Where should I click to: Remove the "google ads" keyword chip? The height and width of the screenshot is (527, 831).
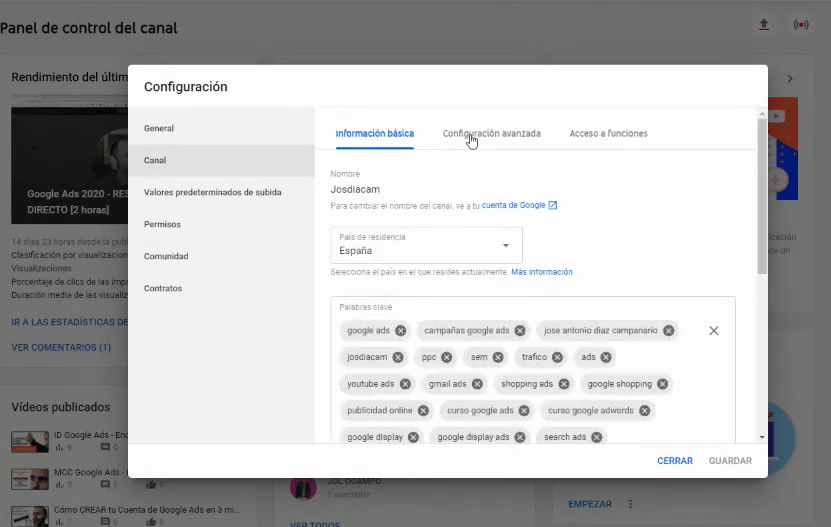tap(401, 330)
